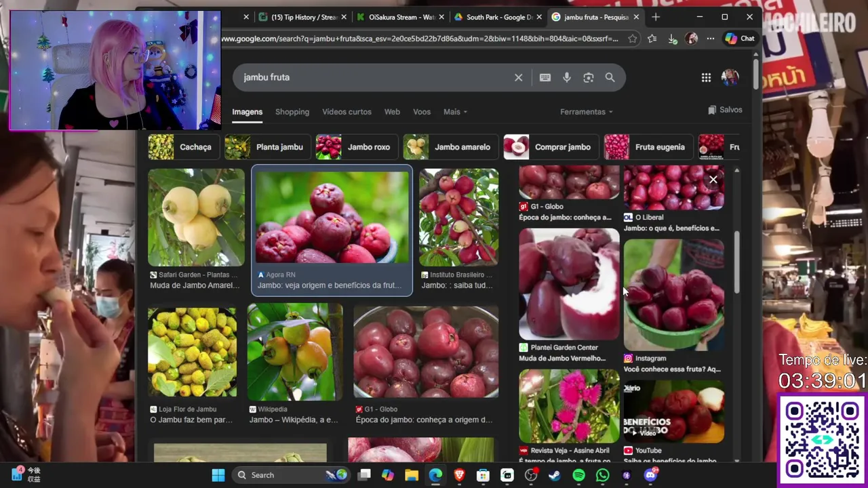Viewport: 868px width, 488px height.
Task: Open Agora RN red jambo image
Action: point(332,217)
